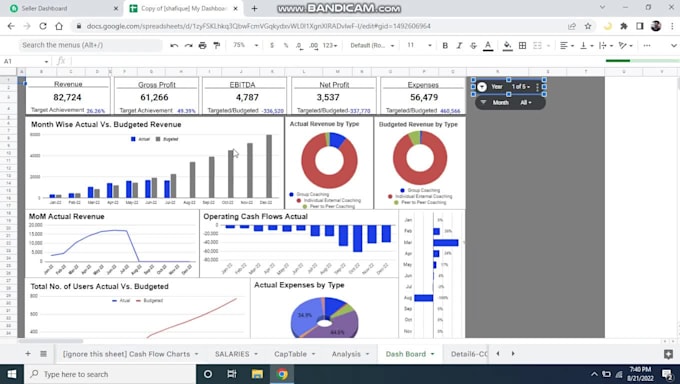
Task: Open horizontal align options
Action: click(566, 46)
